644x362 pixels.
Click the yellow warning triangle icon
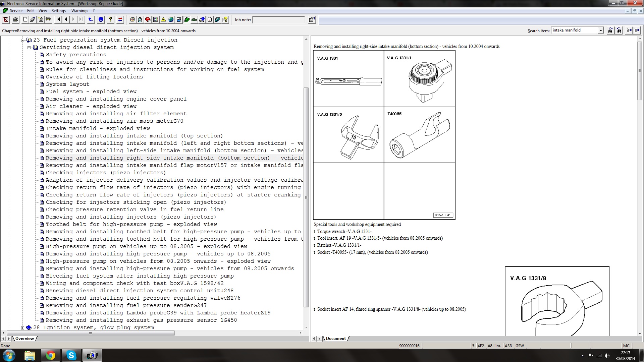pos(163,19)
